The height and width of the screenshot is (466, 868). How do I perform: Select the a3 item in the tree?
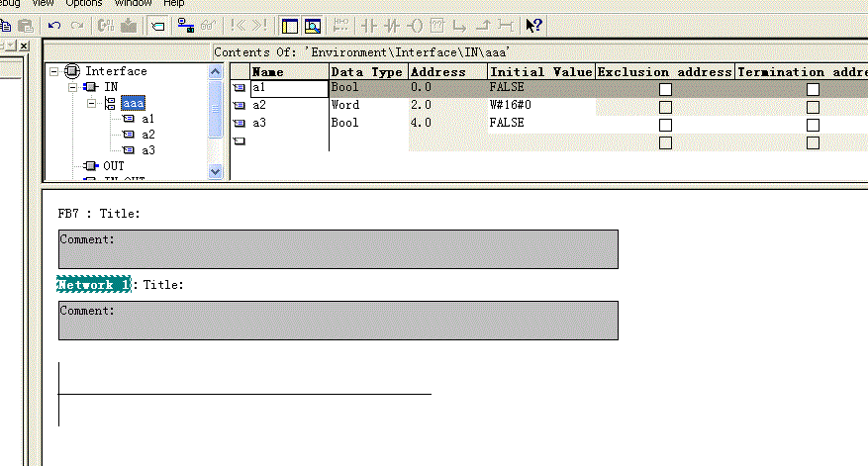point(147,150)
